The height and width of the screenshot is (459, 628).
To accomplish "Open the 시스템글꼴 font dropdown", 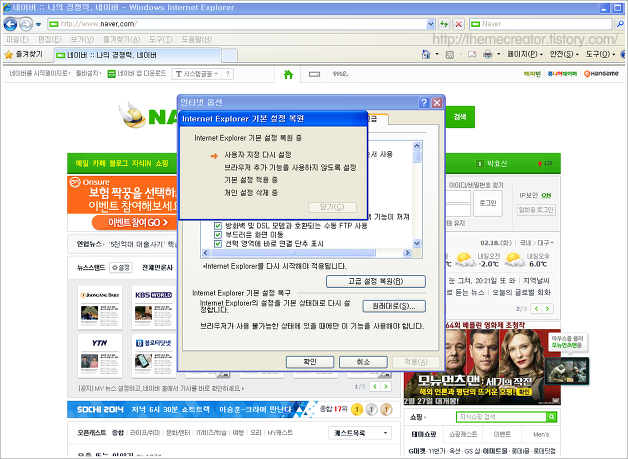I will 197,74.
